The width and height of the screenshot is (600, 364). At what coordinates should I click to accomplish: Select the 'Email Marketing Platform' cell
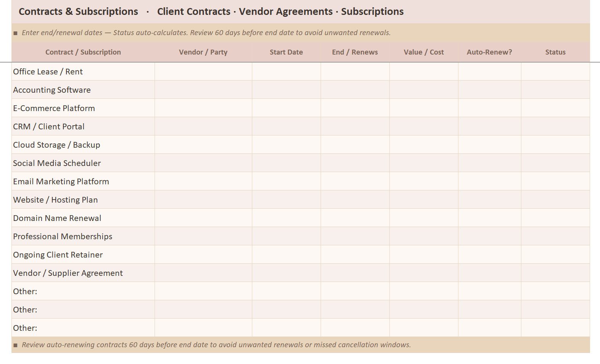click(83, 181)
